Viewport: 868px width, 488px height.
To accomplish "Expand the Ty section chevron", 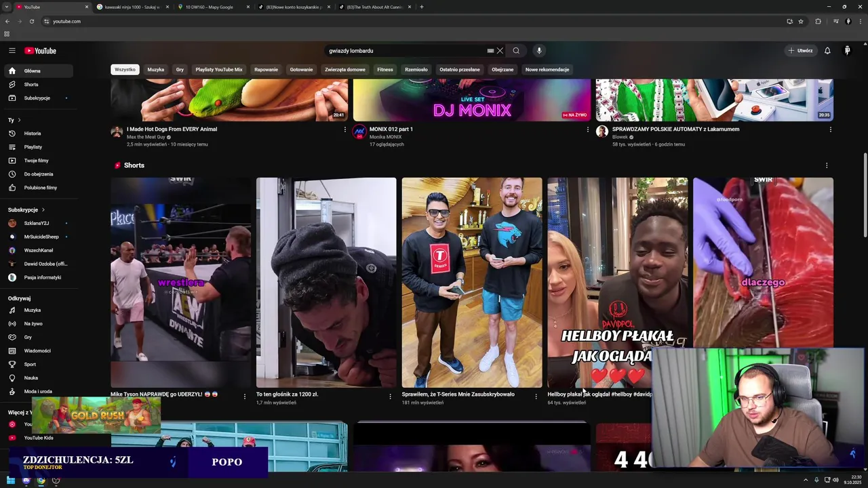I will click(19, 120).
